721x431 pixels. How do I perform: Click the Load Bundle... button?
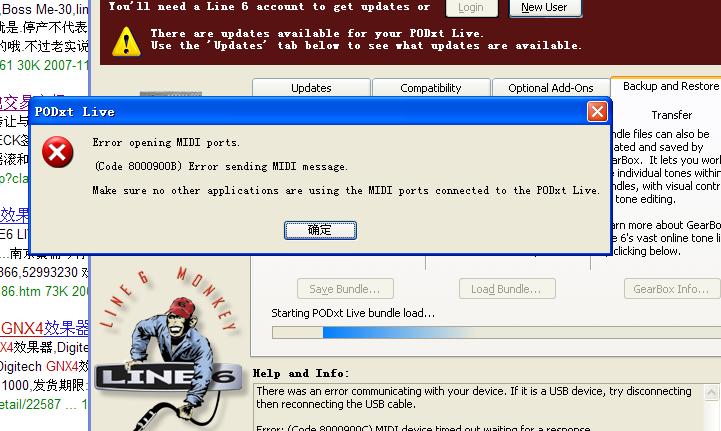[x=507, y=289]
